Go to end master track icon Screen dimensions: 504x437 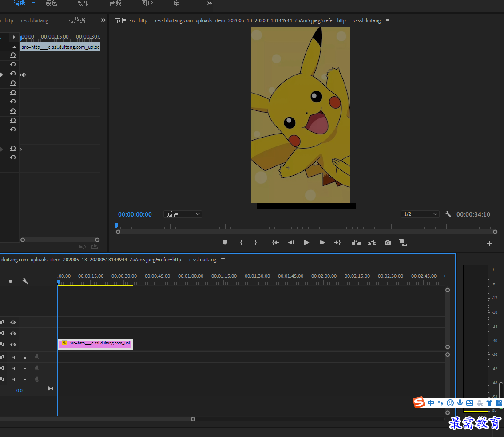pos(51,389)
